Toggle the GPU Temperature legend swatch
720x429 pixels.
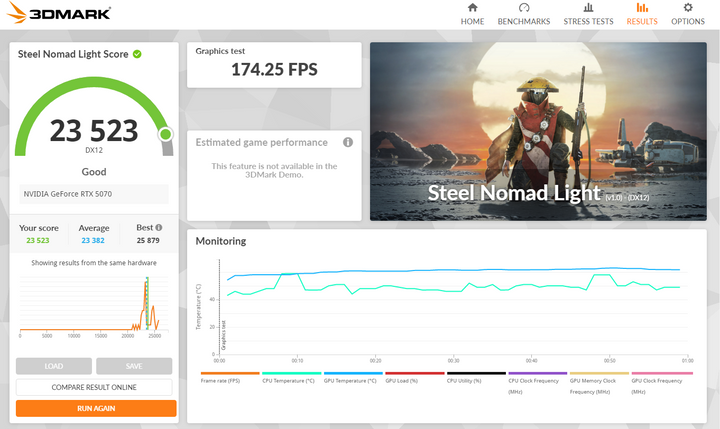pyautogui.click(x=353, y=373)
